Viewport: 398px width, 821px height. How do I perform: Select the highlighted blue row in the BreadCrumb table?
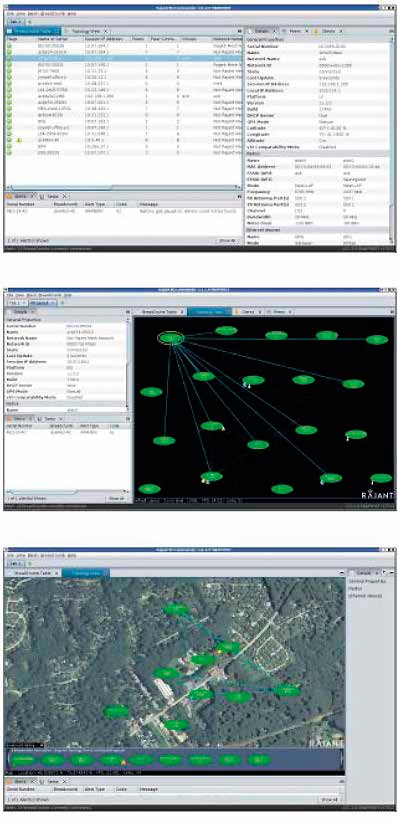click(x=124, y=58)
